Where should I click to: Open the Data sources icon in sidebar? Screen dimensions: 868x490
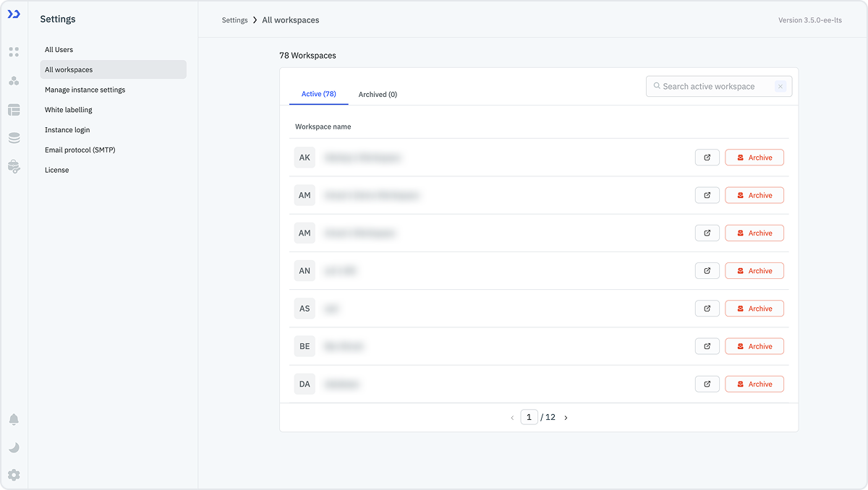coord(14,138)
